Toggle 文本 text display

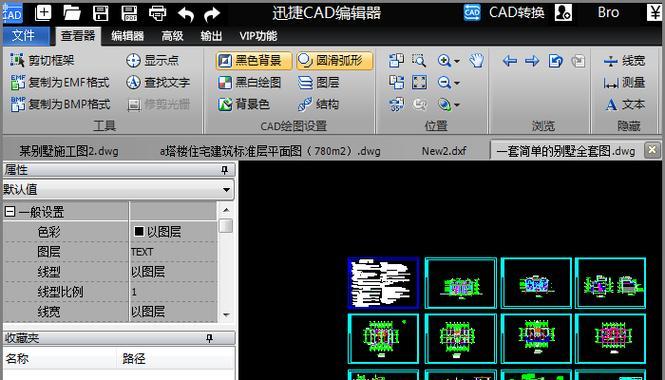coord(625,104)
